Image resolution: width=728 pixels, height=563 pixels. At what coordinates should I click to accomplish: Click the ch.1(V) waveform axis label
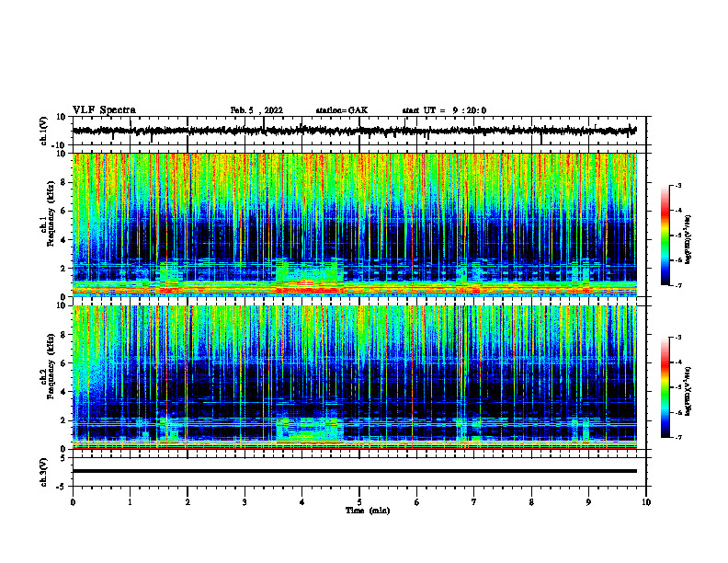click(x=43, y=131)
